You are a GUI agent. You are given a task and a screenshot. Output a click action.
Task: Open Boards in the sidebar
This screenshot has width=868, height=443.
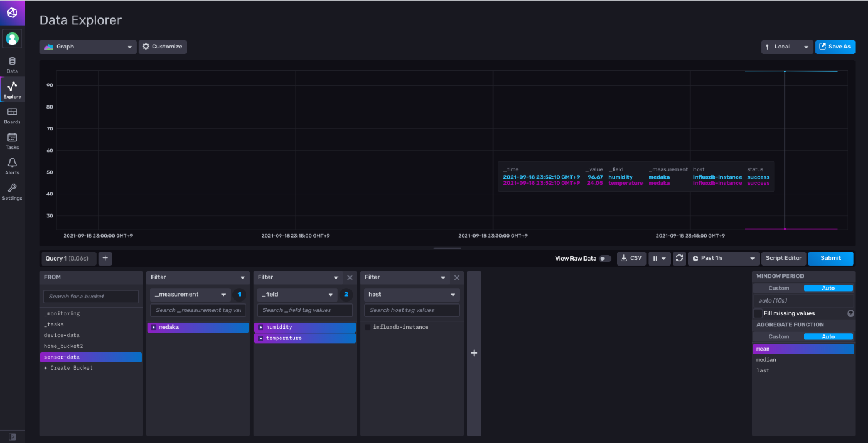(12, 115)
